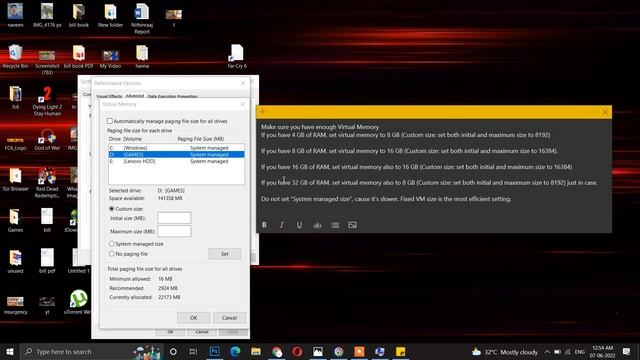
Task: Select the naveen desktop icon
Action: (x=16, y=16)
